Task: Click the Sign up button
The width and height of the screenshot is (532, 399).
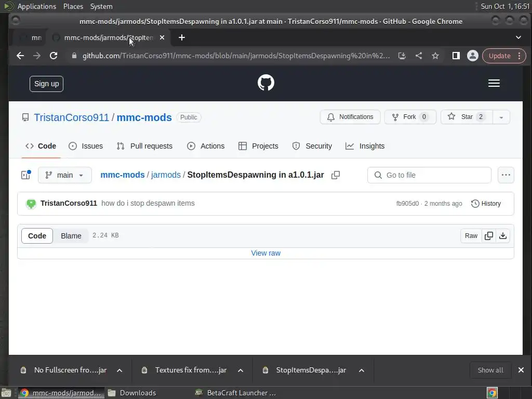Action: coord(46,84)
